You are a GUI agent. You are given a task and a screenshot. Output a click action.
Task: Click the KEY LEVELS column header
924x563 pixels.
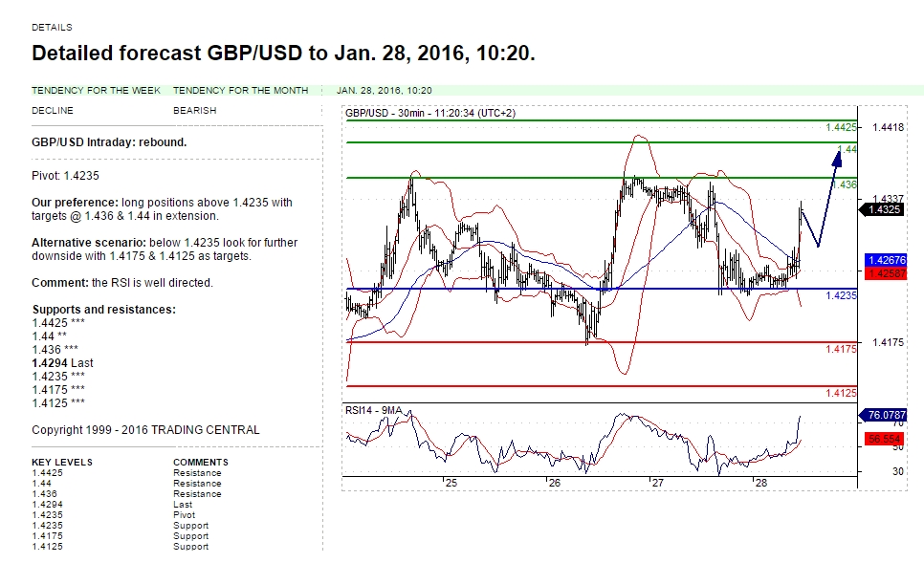pyautogui.click(x=62, y=463)
